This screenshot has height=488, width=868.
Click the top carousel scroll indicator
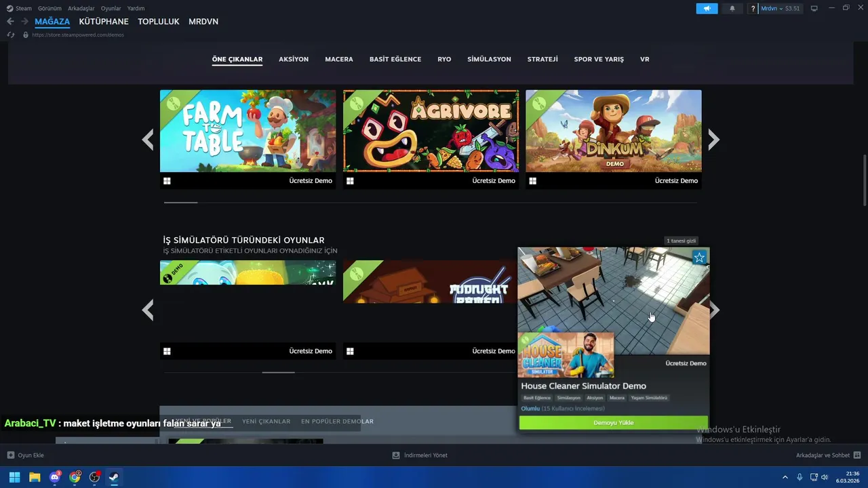181,202
